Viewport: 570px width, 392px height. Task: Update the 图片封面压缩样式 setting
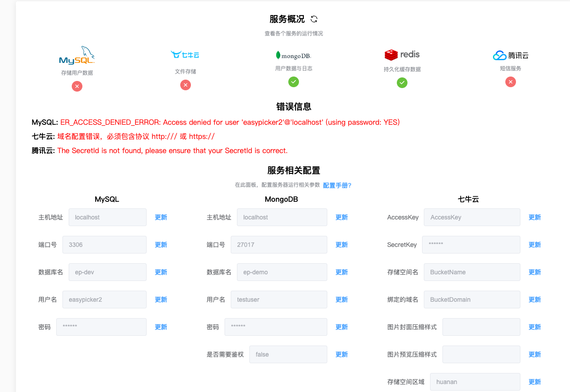point(535,327)
